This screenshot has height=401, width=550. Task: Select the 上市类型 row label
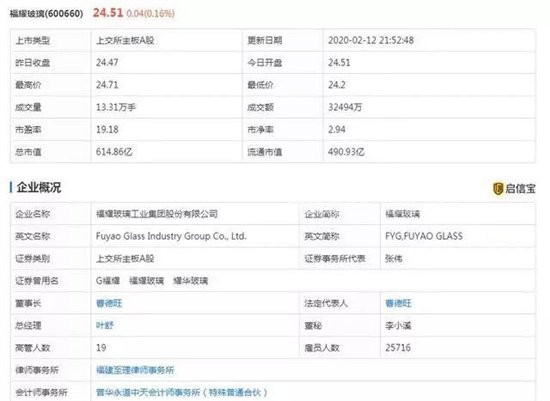coord(33,40)
